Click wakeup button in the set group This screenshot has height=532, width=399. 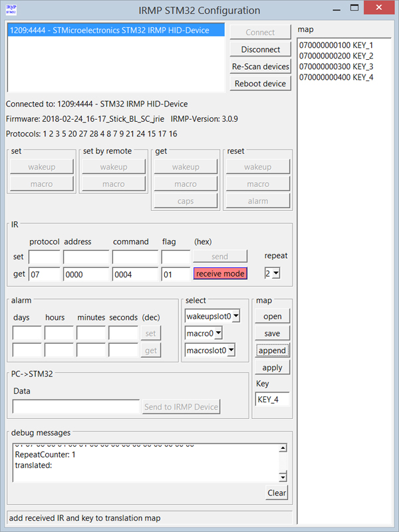42,167
